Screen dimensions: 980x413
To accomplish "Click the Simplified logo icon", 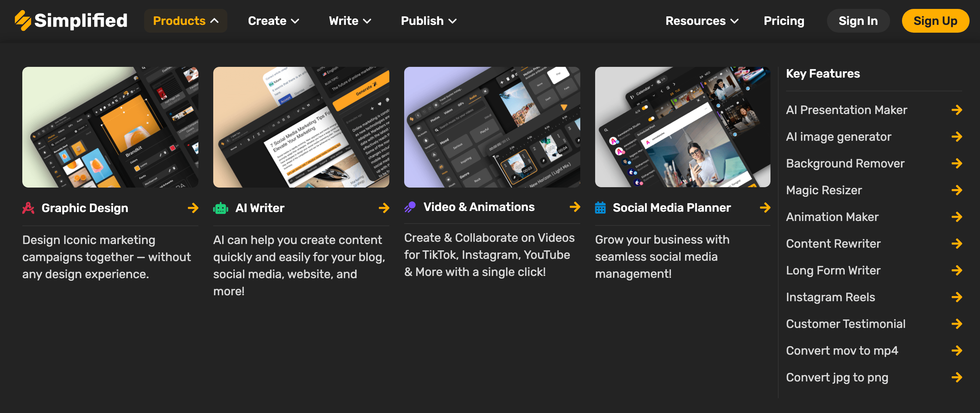I will [23, 20].
